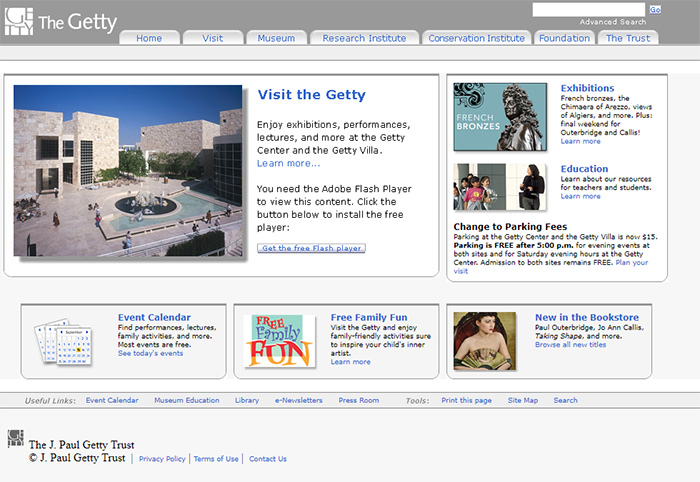
Task: Click the Free Family Fun graphic
Action: click(x=279, y=341)
